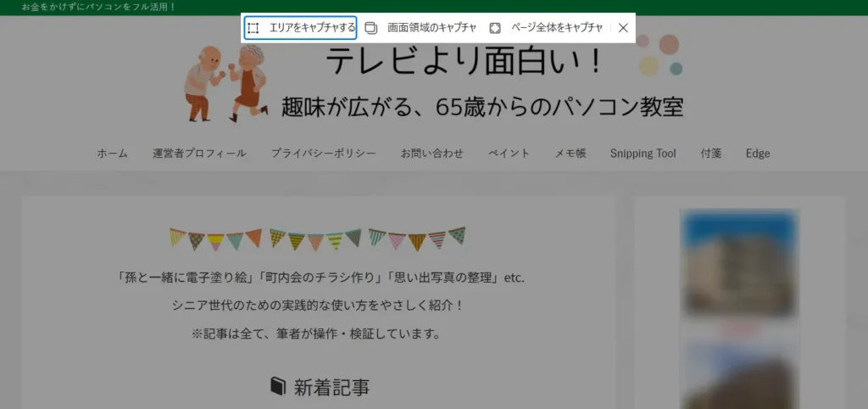
Task: Click the pastel colored dots decoration
Action: [659, 55]
